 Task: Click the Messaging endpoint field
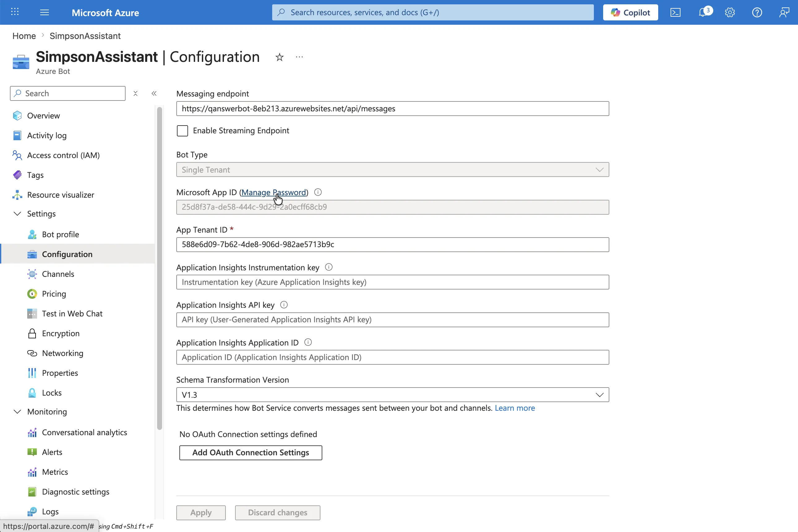393,109
